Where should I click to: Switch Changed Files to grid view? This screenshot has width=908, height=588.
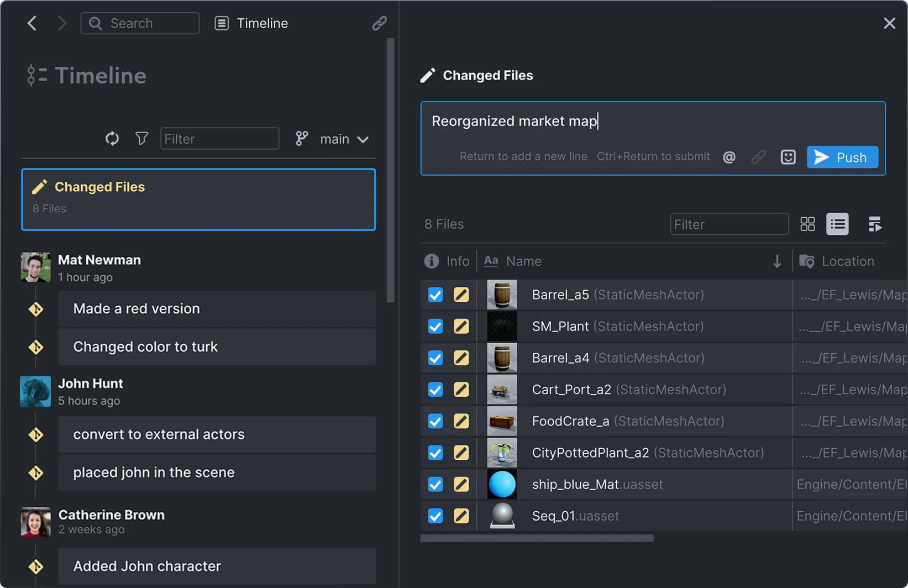(x=807, y=224)
